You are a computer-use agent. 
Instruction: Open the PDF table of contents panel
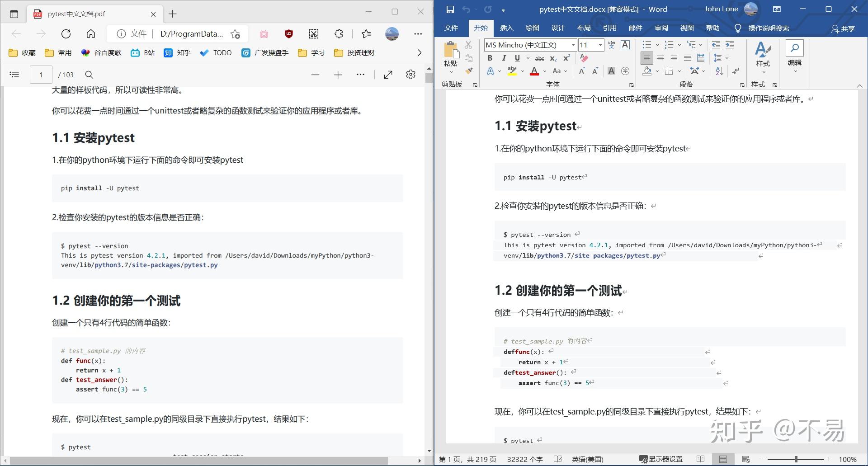tap(14, 74)
